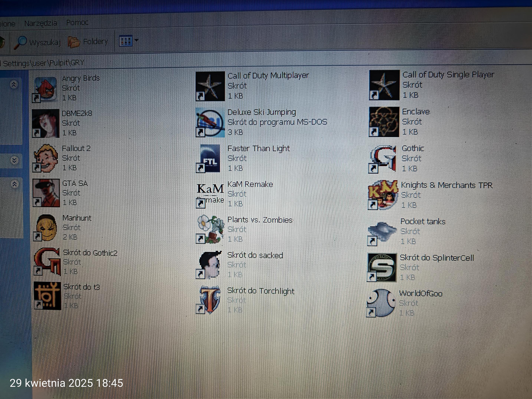The image size is (532, 399).
Task: Open the Narzędzia menu
Action: tap(41, 23)
